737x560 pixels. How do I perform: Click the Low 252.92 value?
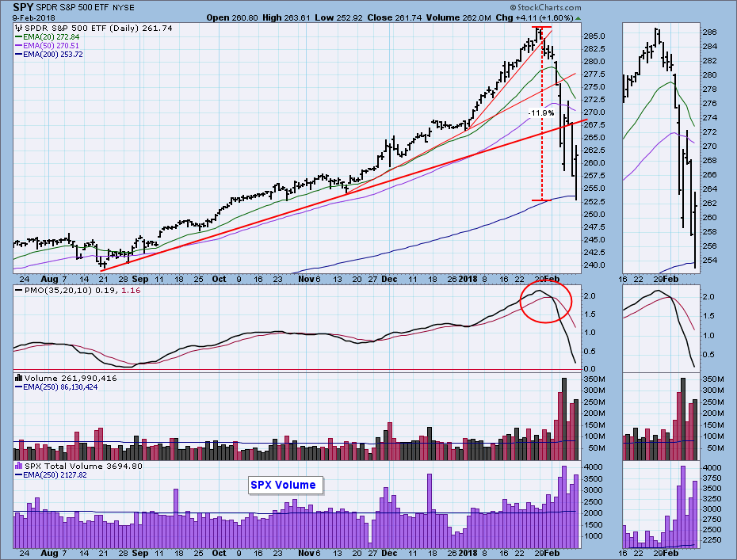tap(338, 18)
